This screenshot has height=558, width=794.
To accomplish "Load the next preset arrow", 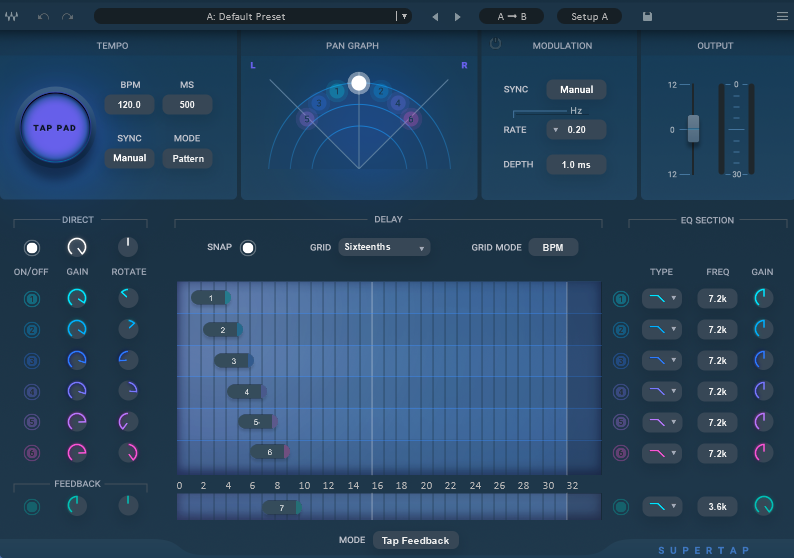I will pyautogui.click(x=458, y=17).
